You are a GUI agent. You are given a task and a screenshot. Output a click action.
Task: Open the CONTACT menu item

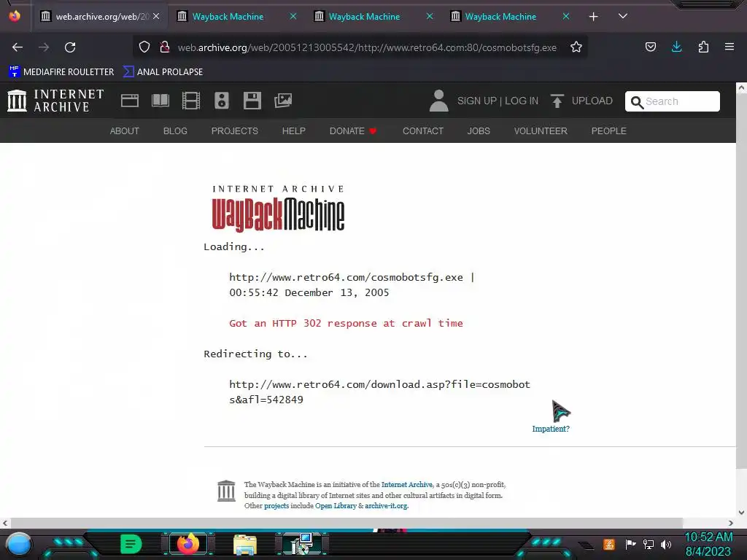pos(422,131)
